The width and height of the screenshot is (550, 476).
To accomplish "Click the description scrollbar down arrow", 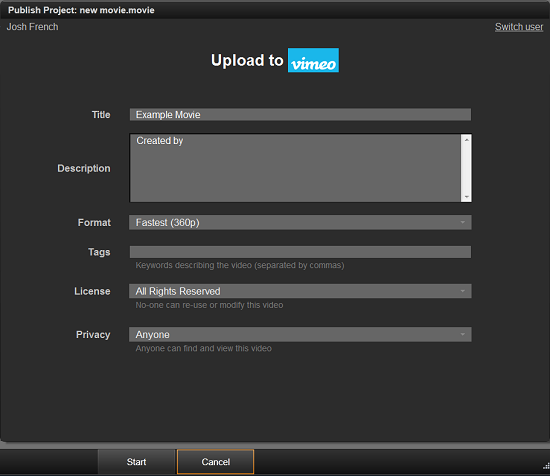I will tap(466, 197).
